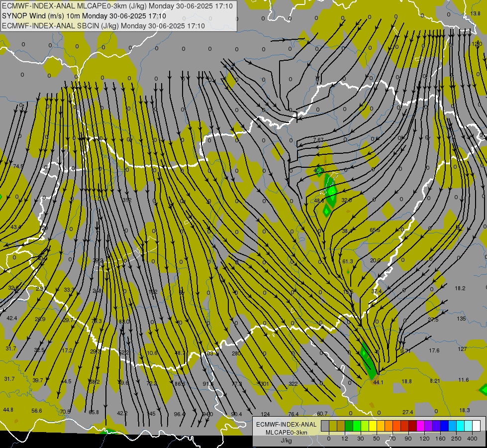Screen dimensions: 487x448
Task: Click the legend tick value '400'
Action: [472, 439]
